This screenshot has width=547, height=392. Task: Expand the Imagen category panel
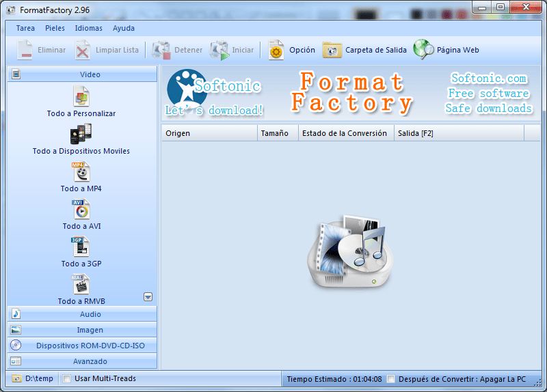pyautogui.click(x=82, y=330)
